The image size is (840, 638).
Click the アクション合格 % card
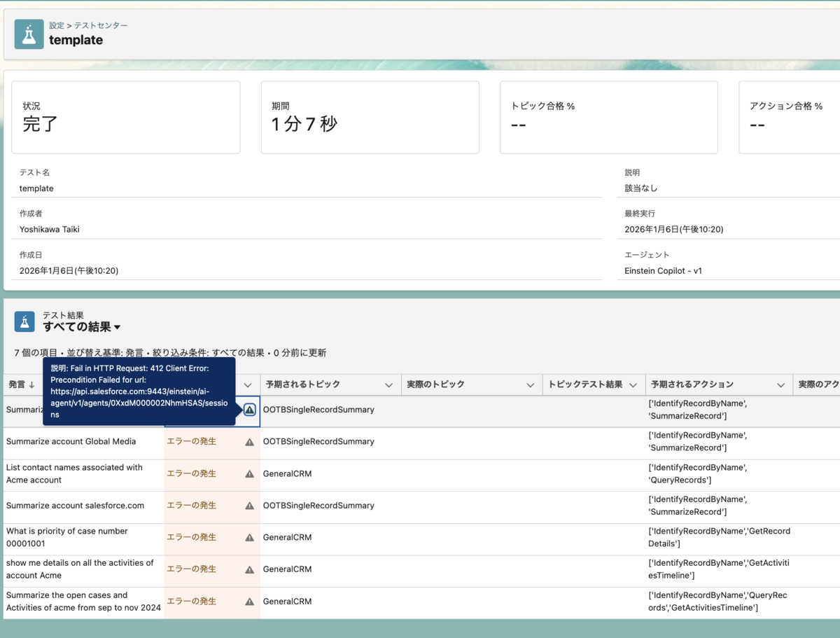click(790, 118)
